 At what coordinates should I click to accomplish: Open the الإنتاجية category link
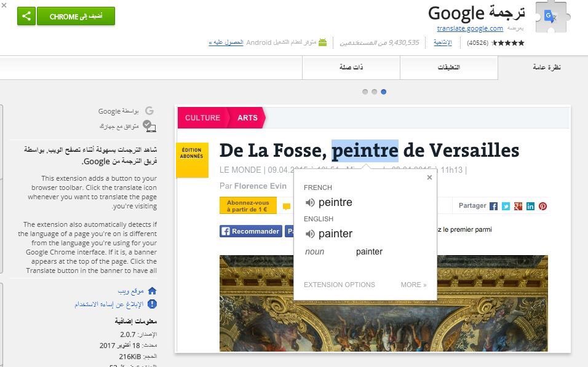[x=443, y=43]
